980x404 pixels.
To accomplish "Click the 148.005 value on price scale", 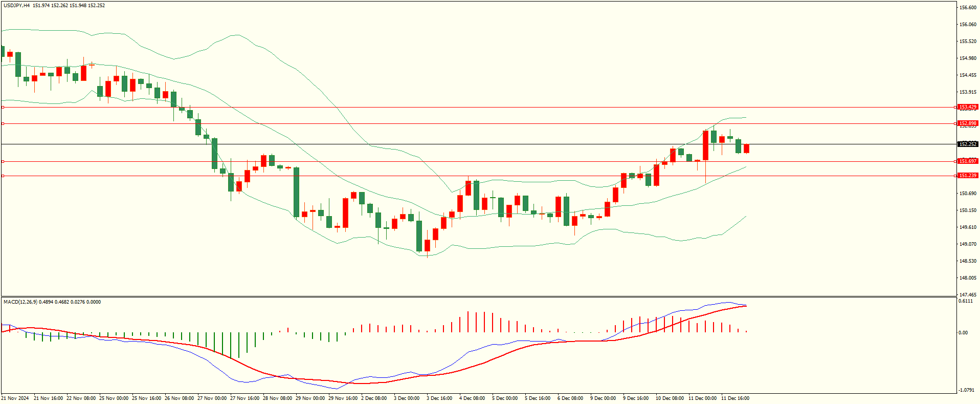I will coord(968,278).
